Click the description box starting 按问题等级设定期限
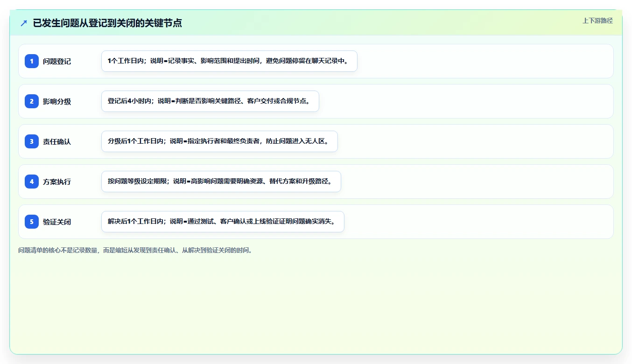The width and height of the screenshot is (632, 364). tap(221, 182)
